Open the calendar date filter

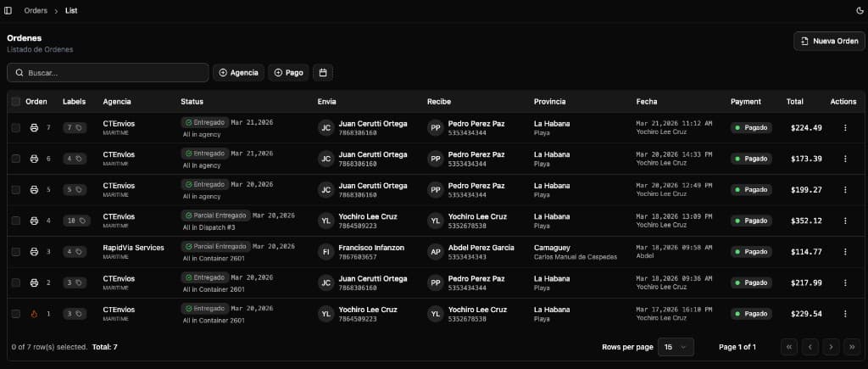pyautogui.click(x=322, y=73)
